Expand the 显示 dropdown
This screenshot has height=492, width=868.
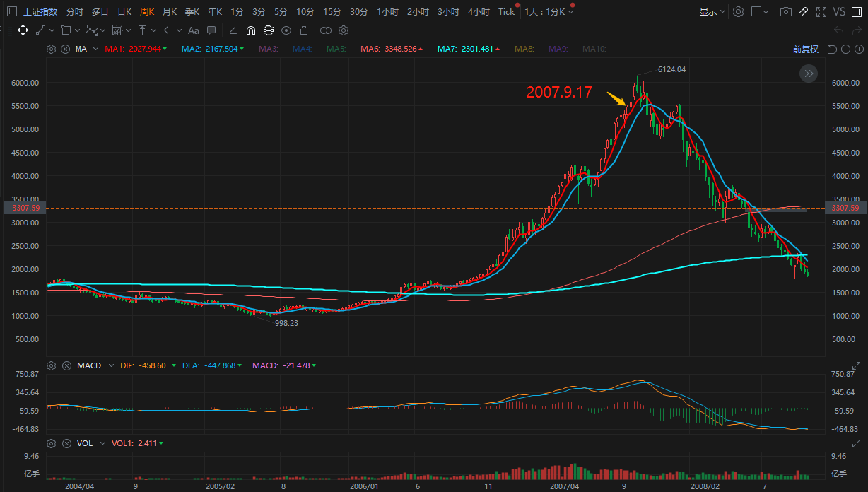(x=712, y=12)
